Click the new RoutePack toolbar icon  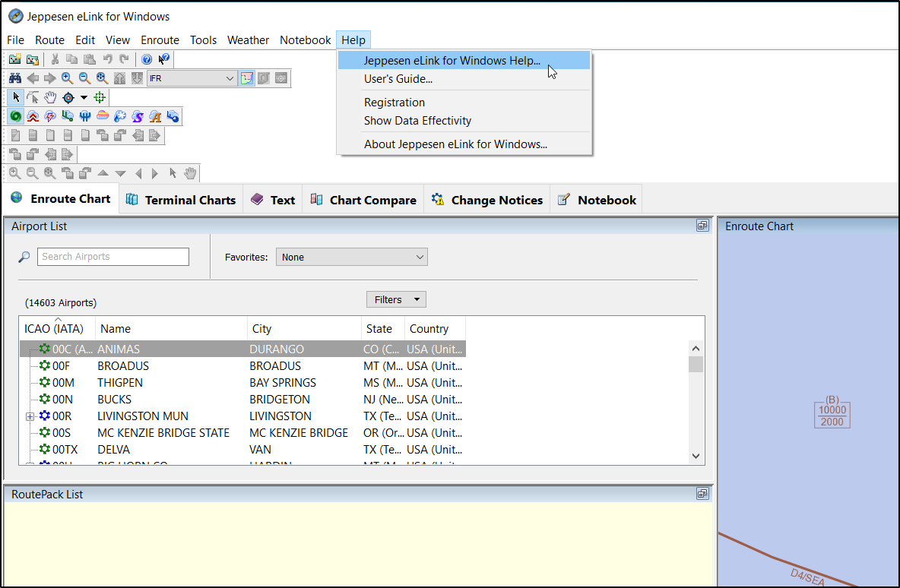[x=15, y=59]
